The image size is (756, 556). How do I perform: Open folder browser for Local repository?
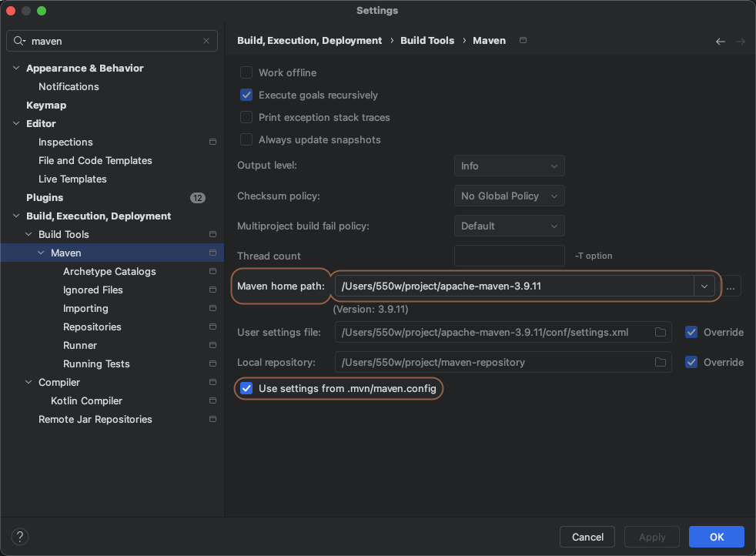coord(661,362)
